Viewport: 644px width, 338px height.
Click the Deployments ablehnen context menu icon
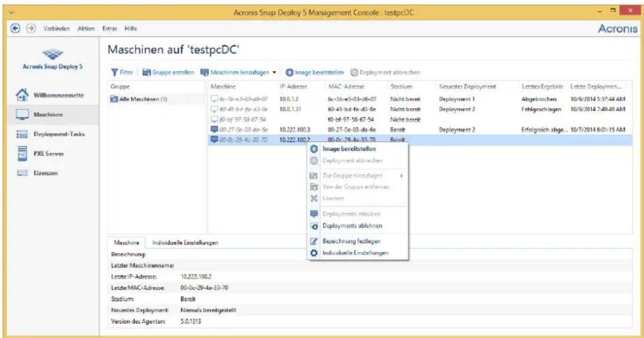(x=314, y=226)
